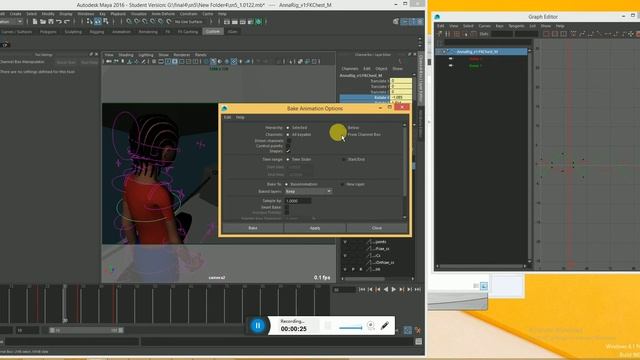The image size is (640, 360).
Task: Open the Tangents menu in Graph Editor
Action: pos(516,26)
